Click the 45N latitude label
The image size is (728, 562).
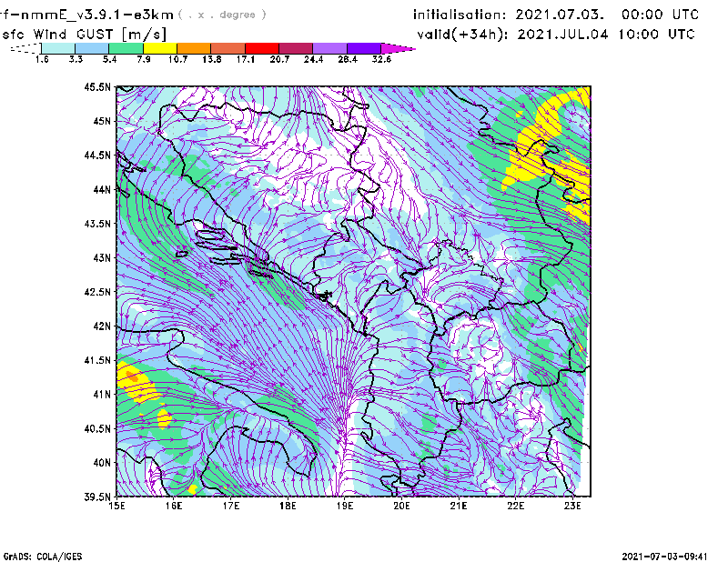102,121
